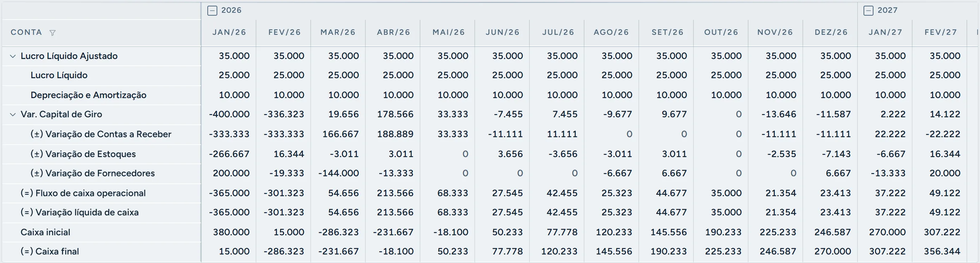Collapse the Lucro Líquido Ajustado row
980x263 pixels.
click(x=12, y=56)
